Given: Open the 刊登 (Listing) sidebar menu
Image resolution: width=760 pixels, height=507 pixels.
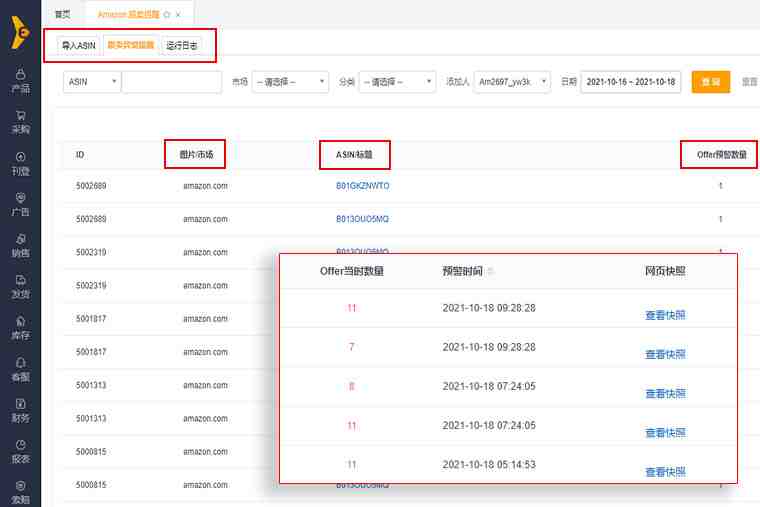Looking at the screenshot, I should click(x=20, y=164).
